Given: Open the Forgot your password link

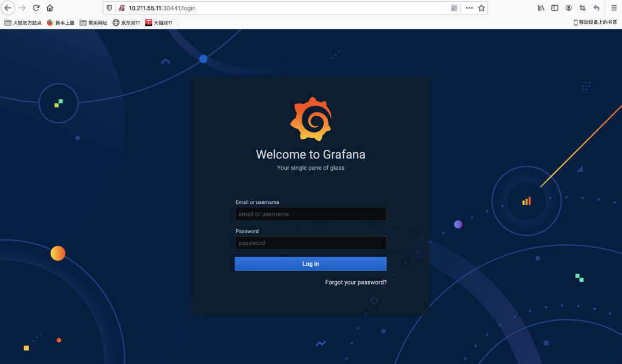Looking at the screenshot, I should point(356,282).
